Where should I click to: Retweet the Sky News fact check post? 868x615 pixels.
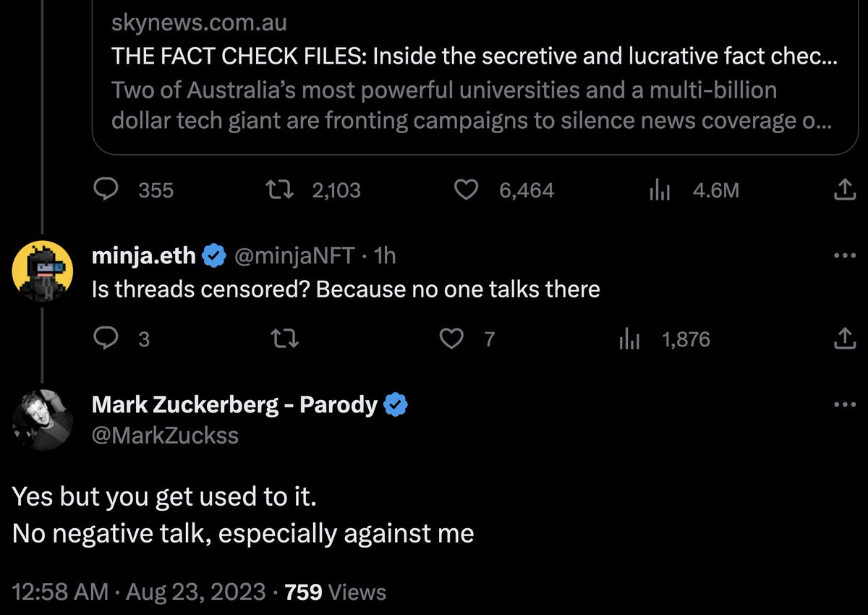281,190
